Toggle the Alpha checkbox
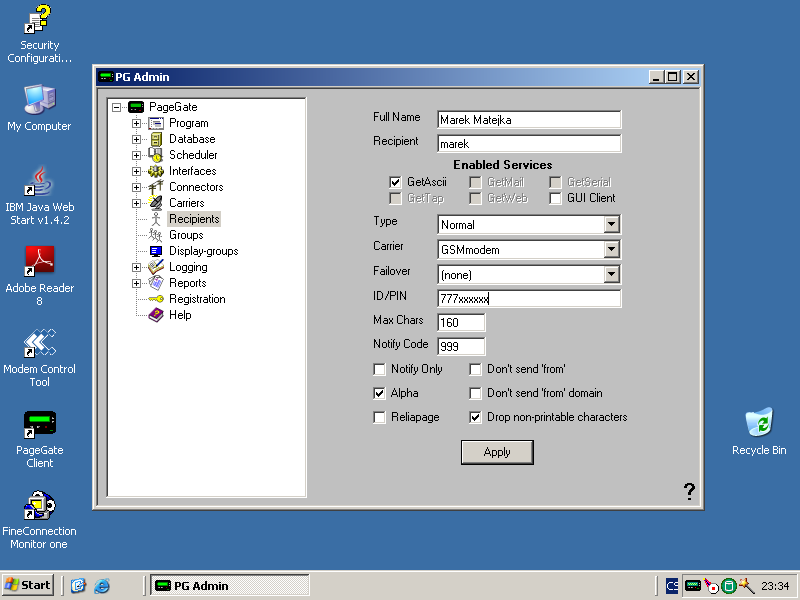Screen dimensions: 800x600 coord(380,393)
